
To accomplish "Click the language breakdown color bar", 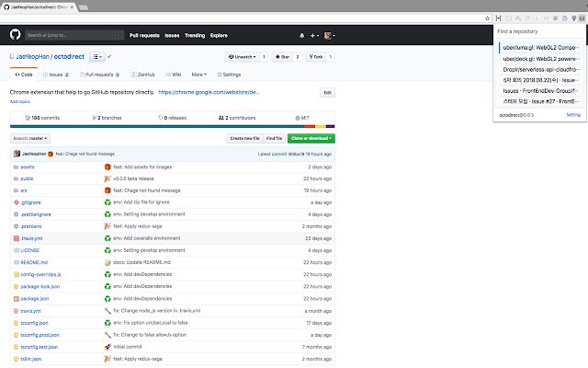I will point(172,127).
